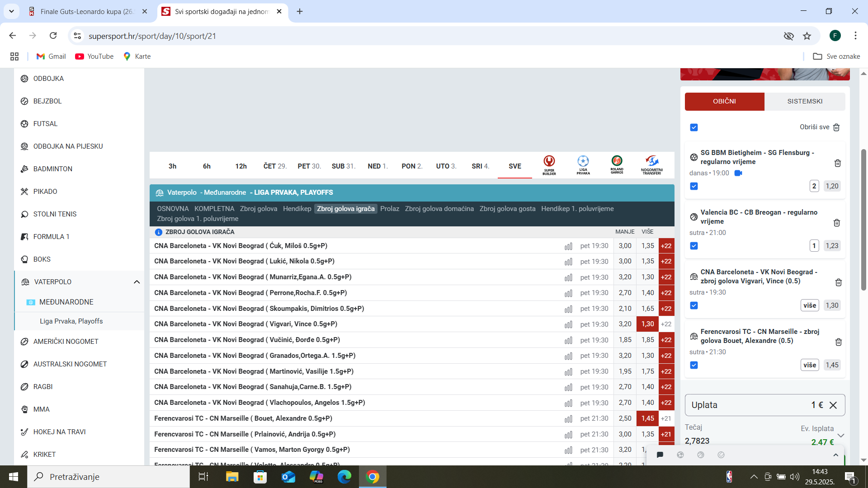The image size is (868, 488).
Task: Expand the Međunarodne category in sidebar
Action: click(x=66, y=302)
